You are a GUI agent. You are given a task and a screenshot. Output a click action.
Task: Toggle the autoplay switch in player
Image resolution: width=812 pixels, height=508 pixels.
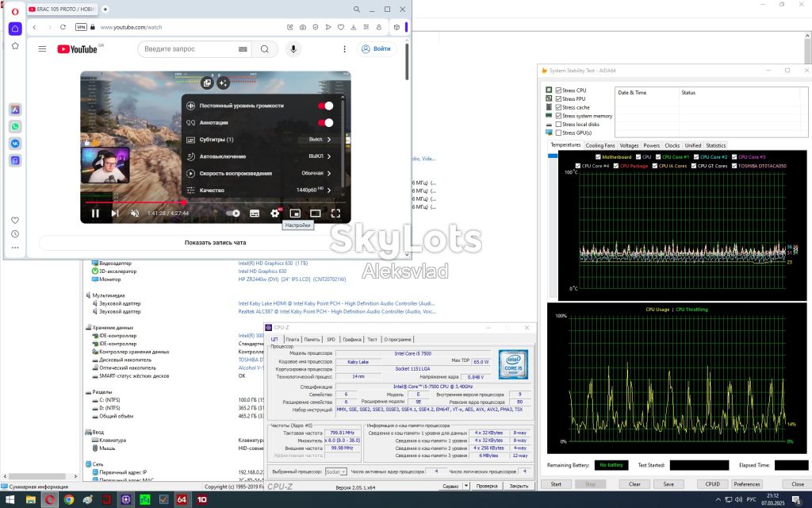pos(233,213)
